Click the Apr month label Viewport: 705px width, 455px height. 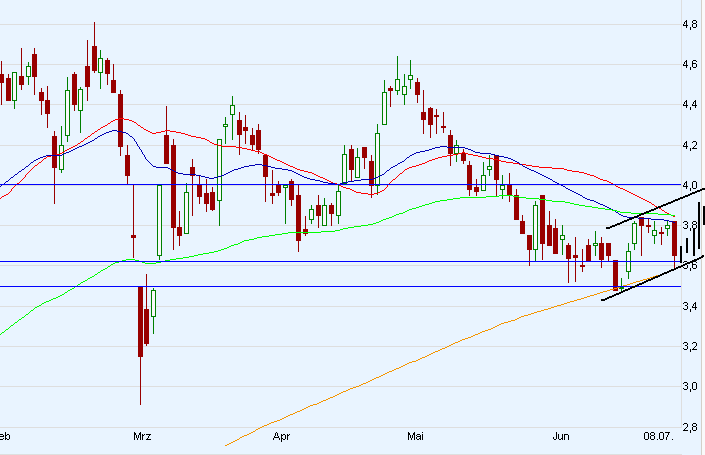click(x=281, y=436)
